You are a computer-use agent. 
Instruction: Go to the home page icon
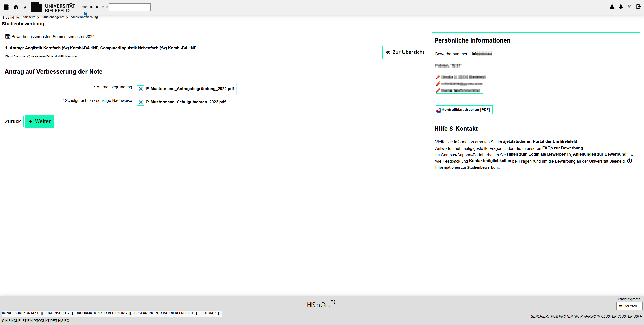pyautogui.click(x=16, y=7)
